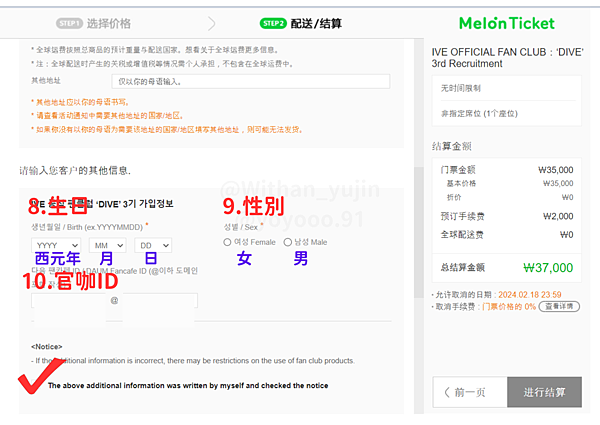This screenshot has width=600, height=425.
Task: Click the 基本价格 ₩35,000 value
Action: 558,183
